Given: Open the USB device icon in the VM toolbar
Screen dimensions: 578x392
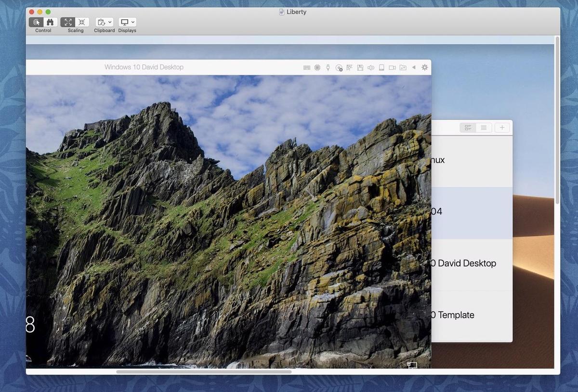Looking at the screenshot, I should click(328, 68).
